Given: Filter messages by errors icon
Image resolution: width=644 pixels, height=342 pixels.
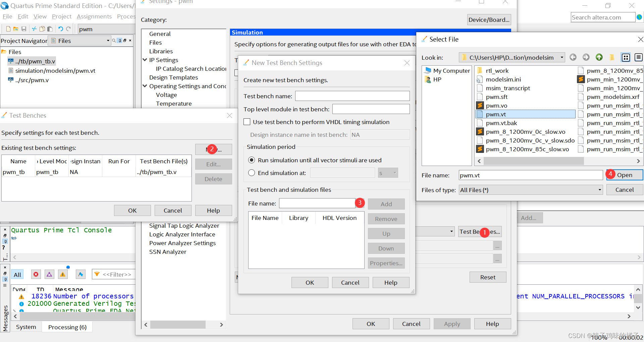Looking at the screenshot, I should (x=36, y=274).
